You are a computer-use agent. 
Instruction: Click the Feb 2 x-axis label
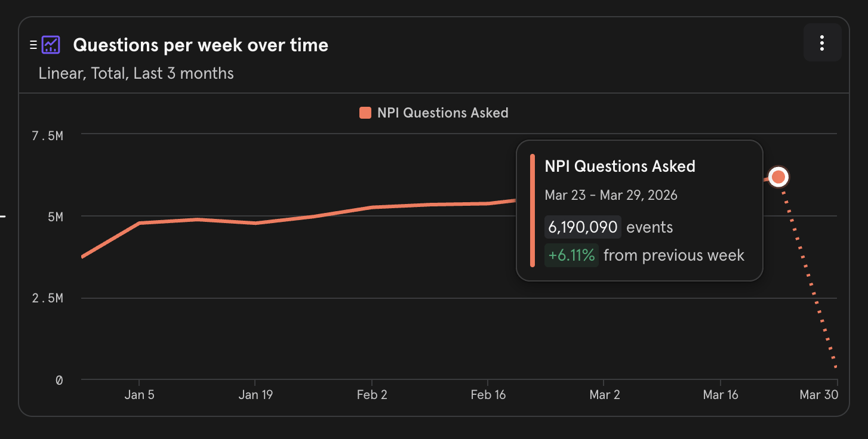pyautogui.click(x=372, y=395)
